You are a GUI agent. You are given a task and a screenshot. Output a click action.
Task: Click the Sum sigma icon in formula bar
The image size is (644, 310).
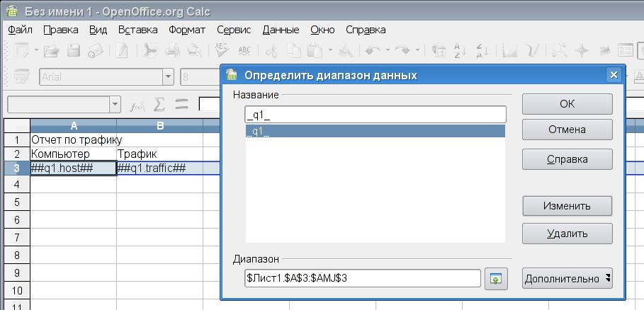(160, 105)
